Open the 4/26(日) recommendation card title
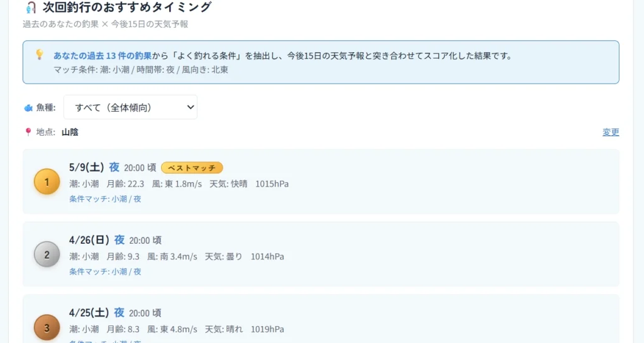 point(89,240)
